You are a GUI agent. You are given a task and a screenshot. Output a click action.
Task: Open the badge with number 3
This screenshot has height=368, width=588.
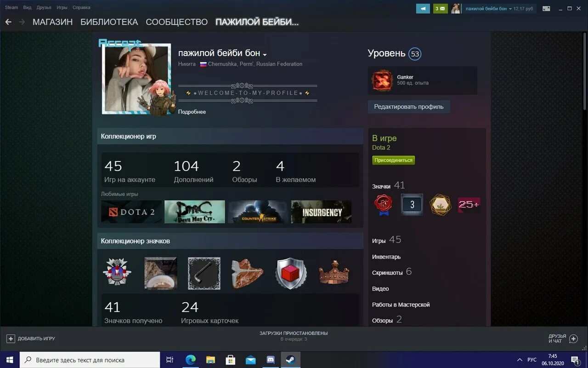click(412, 205)
